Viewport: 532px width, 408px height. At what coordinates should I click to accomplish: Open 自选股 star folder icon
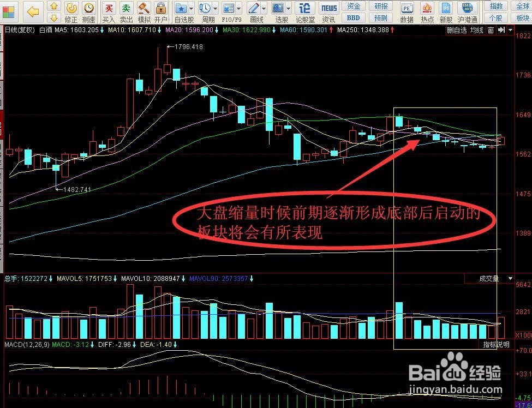coord(182,8)
